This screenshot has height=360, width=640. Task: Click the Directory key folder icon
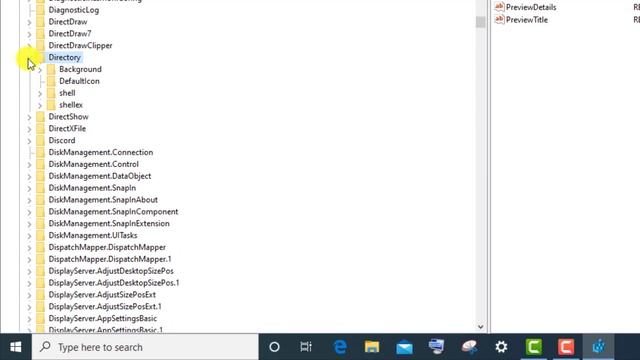(x=40, y=57)
